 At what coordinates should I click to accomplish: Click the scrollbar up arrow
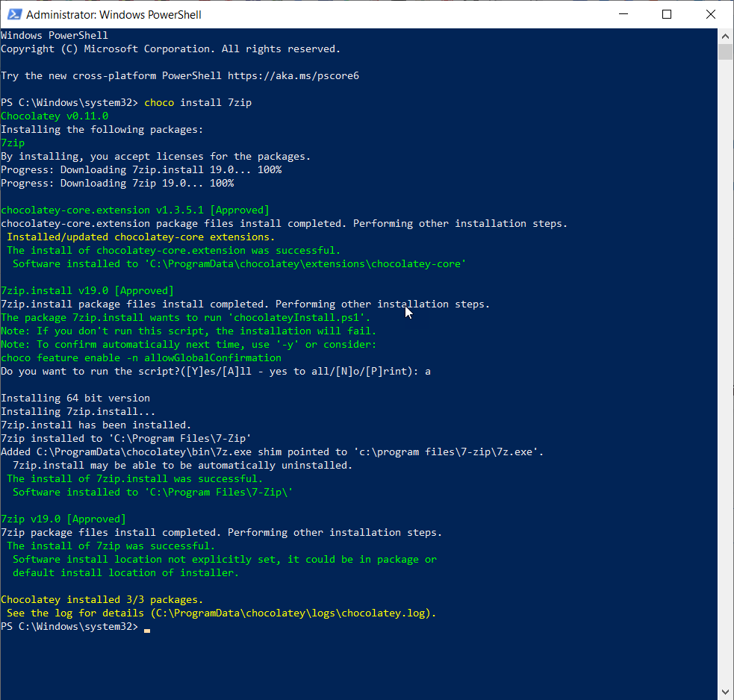(x=725, y=36)
